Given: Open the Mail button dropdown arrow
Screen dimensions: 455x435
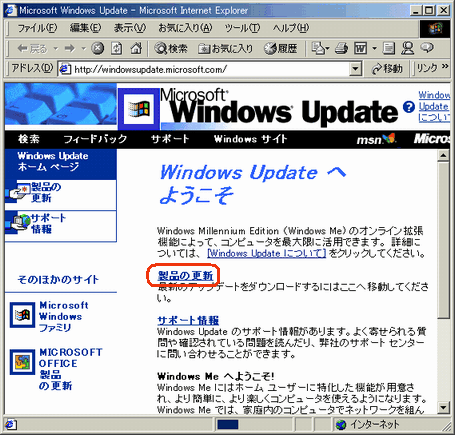Looking at the screenshot, I should click(327, 49).
